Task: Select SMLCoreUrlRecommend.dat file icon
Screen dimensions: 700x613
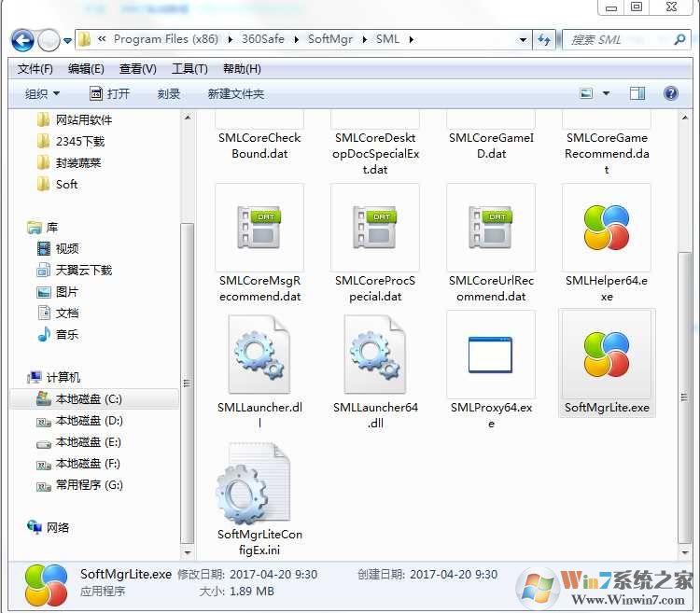Action: click(491, 227)
